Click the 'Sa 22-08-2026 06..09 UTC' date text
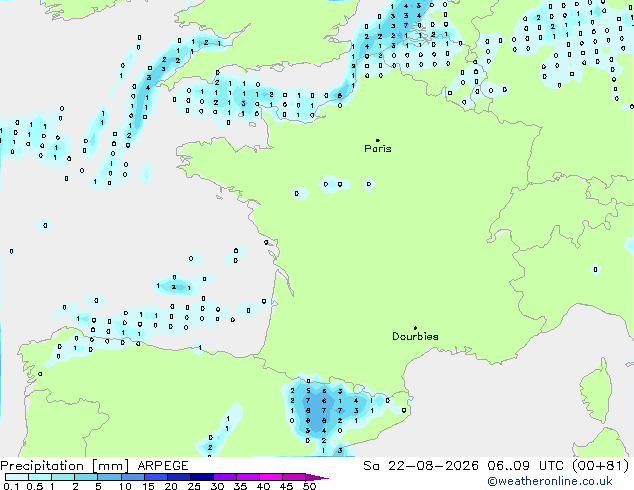Viewport: 634px width, 490px height. (463, 466)
